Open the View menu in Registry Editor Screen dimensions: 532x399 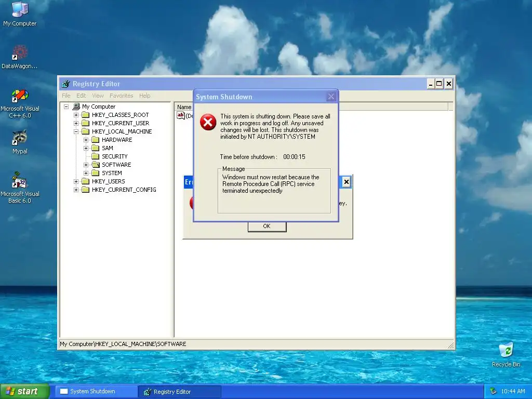pyautogui.click(x=98, y=96)
